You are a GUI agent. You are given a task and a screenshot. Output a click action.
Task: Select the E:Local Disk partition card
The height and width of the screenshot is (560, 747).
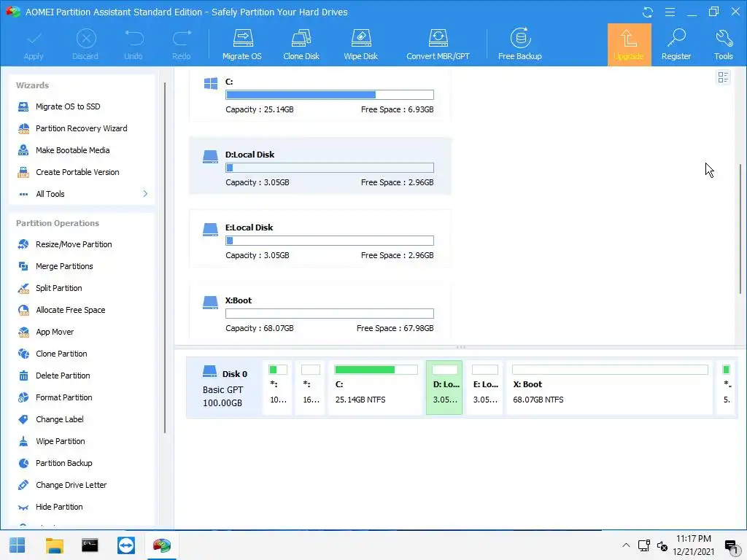click(x=320, y=238)
